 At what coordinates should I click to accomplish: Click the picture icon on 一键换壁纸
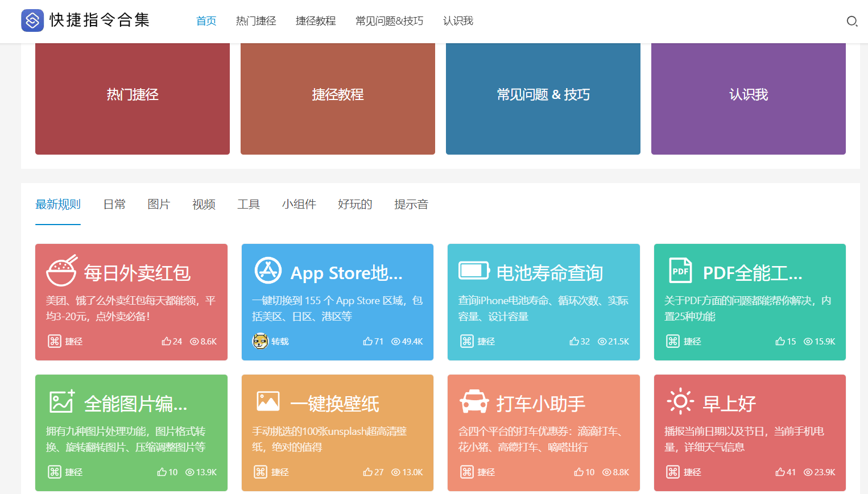[268, 401]
